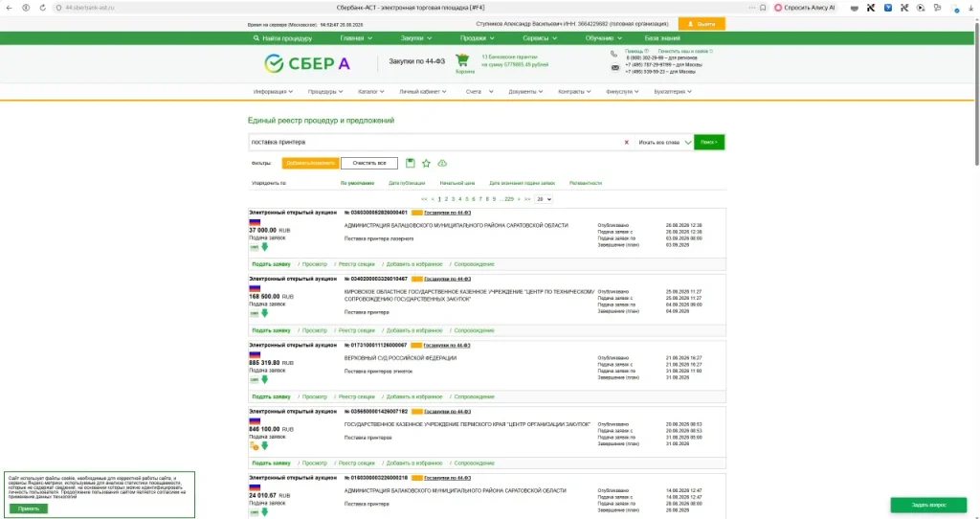Click the browser back arrow
Viewport: 980px width, 519px height.
[x=9, y=8]
